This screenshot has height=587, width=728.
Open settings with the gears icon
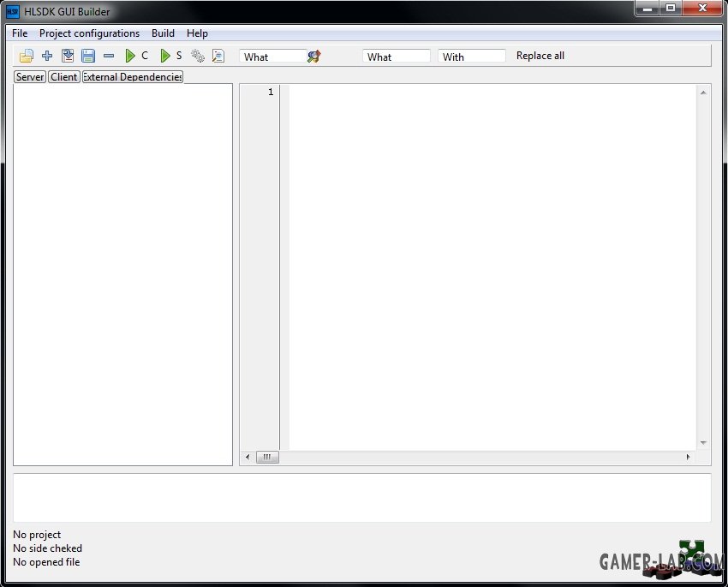click(198, 56)
